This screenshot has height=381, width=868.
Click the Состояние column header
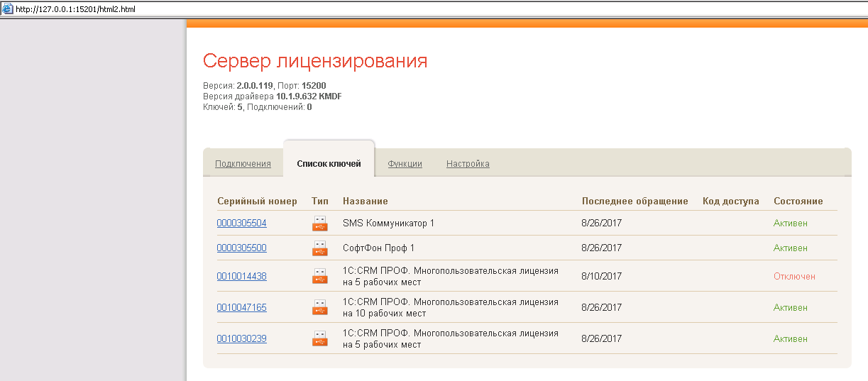click(x=798, y=201)
